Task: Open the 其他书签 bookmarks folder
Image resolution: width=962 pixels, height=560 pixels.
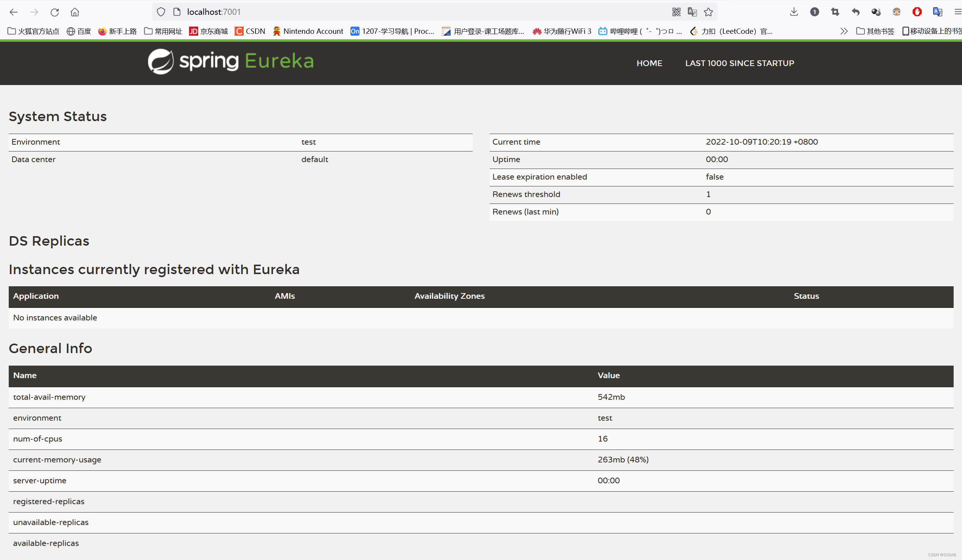Action: point(875,31)
